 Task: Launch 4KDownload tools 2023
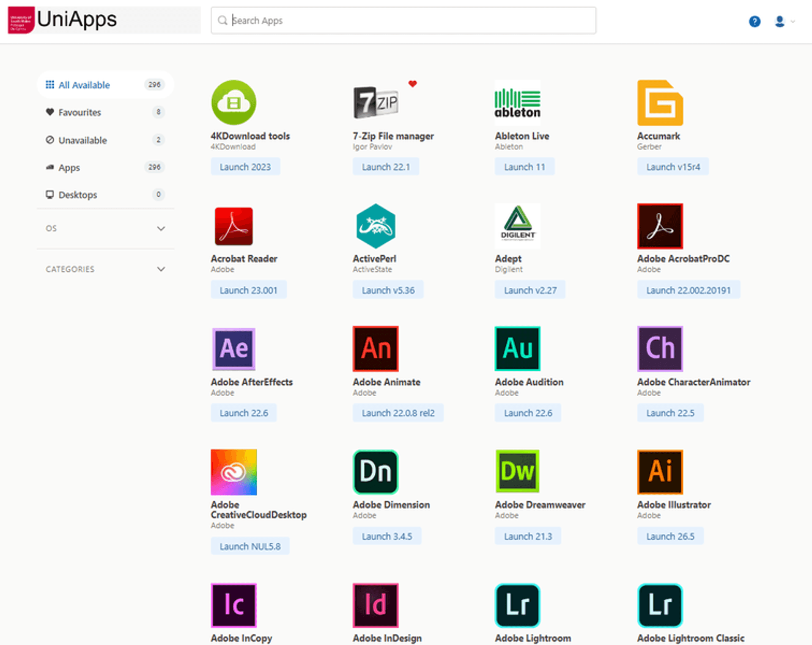coord(245,167)
